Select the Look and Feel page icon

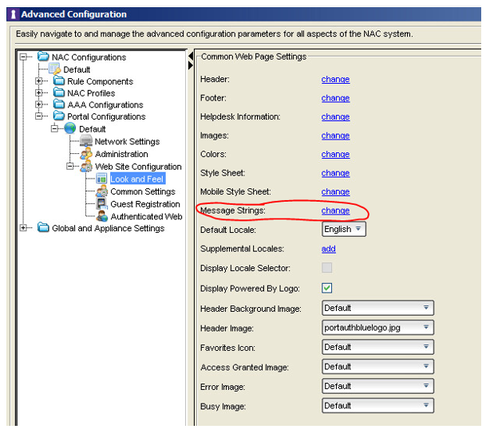point(101,179)
